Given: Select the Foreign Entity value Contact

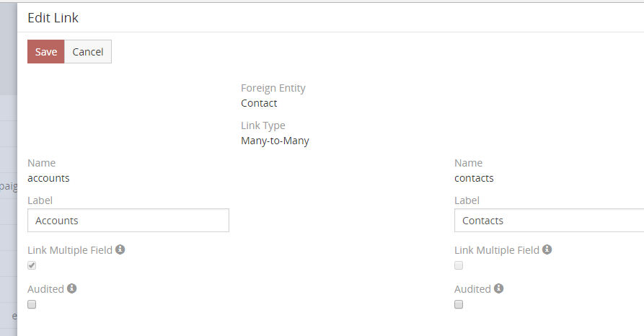Looking at the screenshot, I should coord(259,103).
